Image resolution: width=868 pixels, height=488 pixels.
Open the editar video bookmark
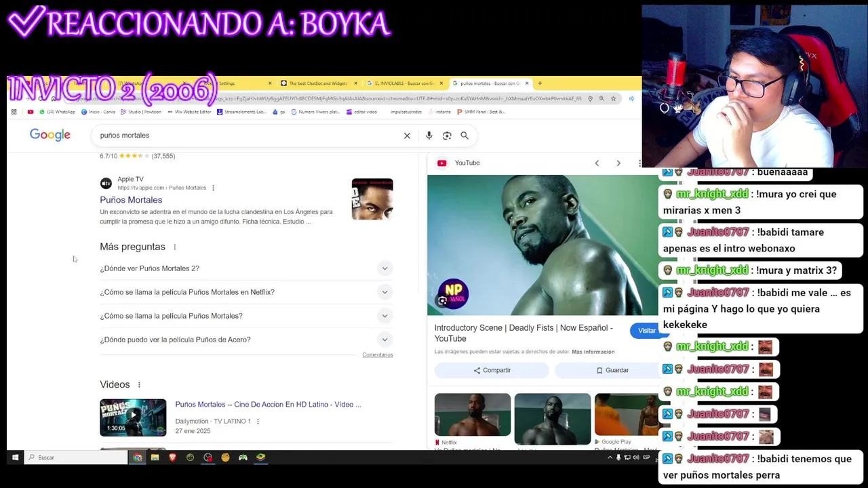coord(361,112)
